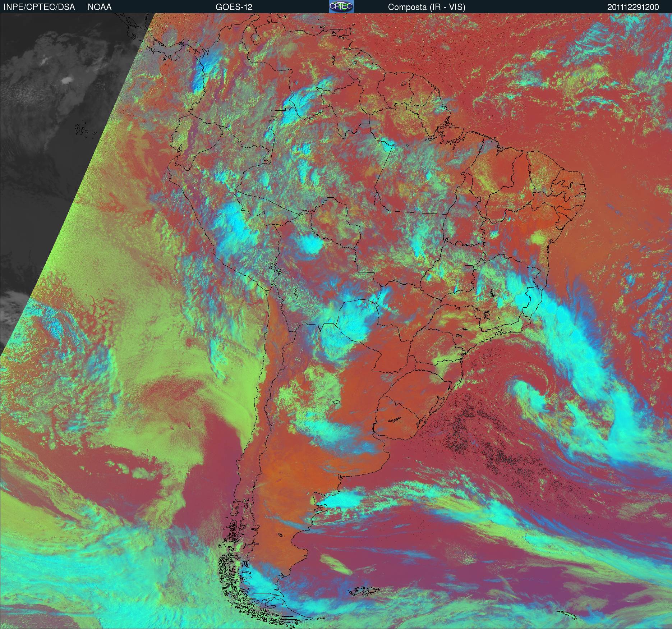Click the INPE/CPTEC/DSA header label

[x=39, y=7]
